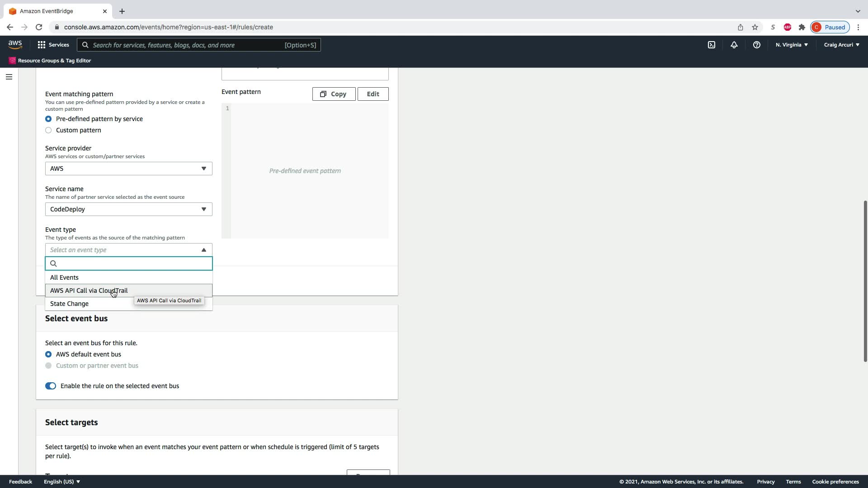Open the Services grid menu

tap(53, 45)
